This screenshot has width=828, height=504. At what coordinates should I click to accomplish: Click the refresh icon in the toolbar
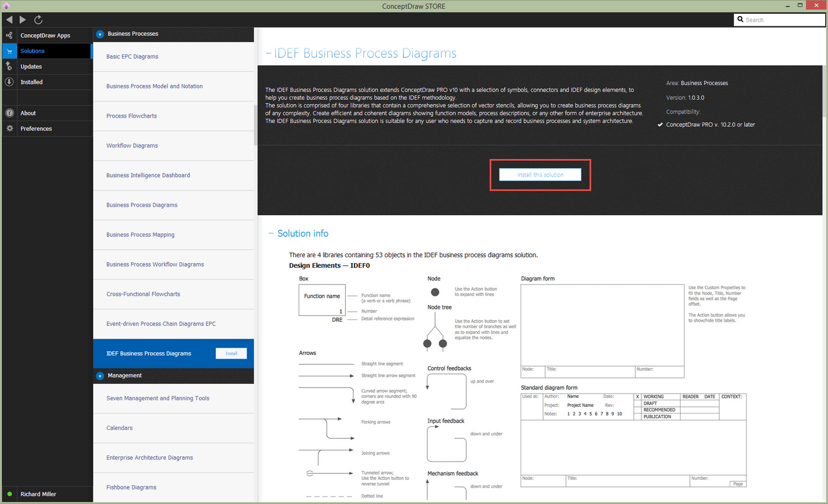(38, 19)
